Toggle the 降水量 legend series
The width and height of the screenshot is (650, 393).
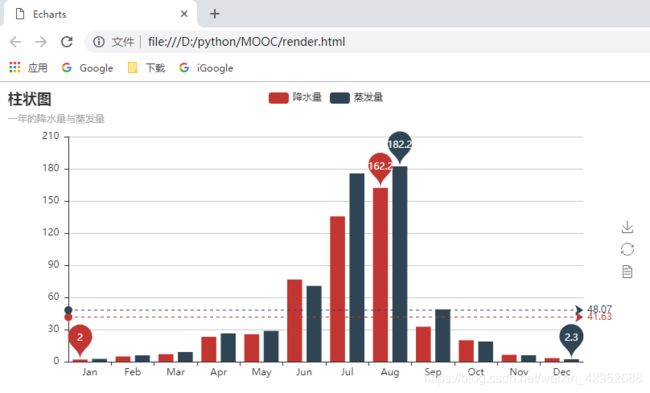point(295,97)
